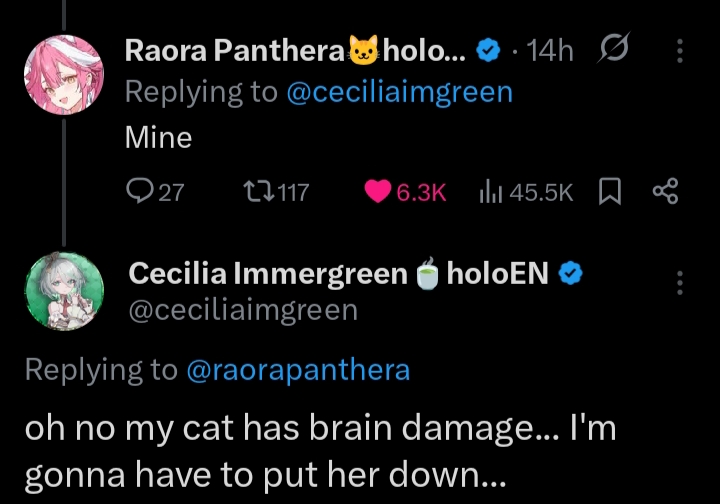Follow the @ceciliaimgreen mention link
720x504 pixels.
click(x=399, y=93)
